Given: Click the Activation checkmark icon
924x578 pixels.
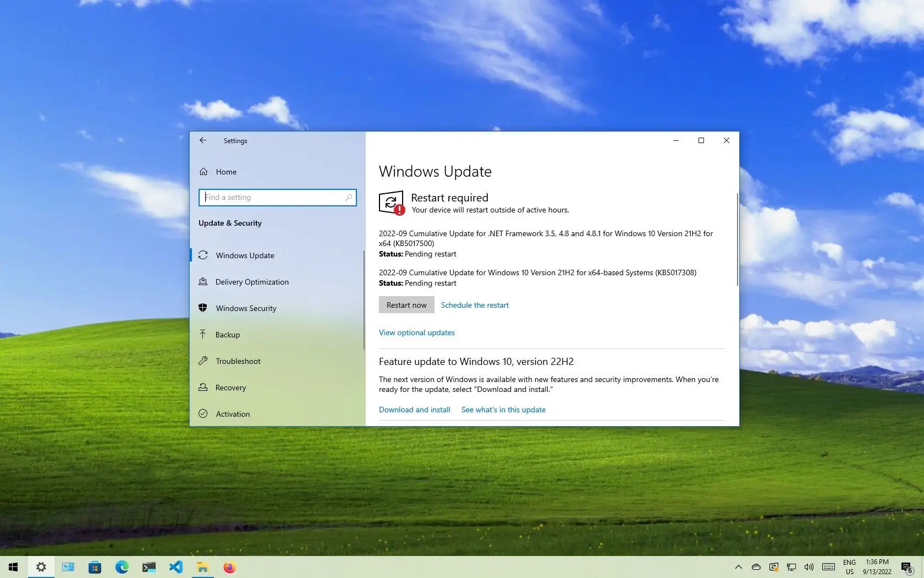Looking at the screenshot, I should tap(203, 414).
